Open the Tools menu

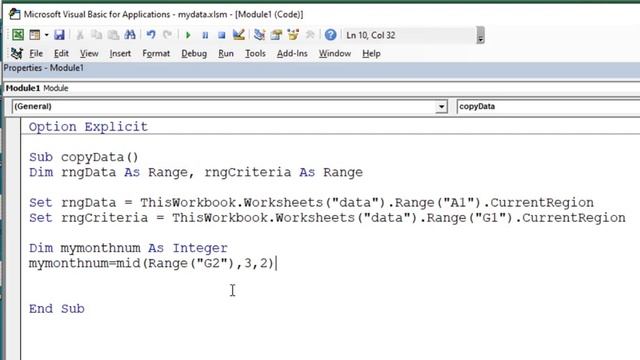click(x=255, y=53)
